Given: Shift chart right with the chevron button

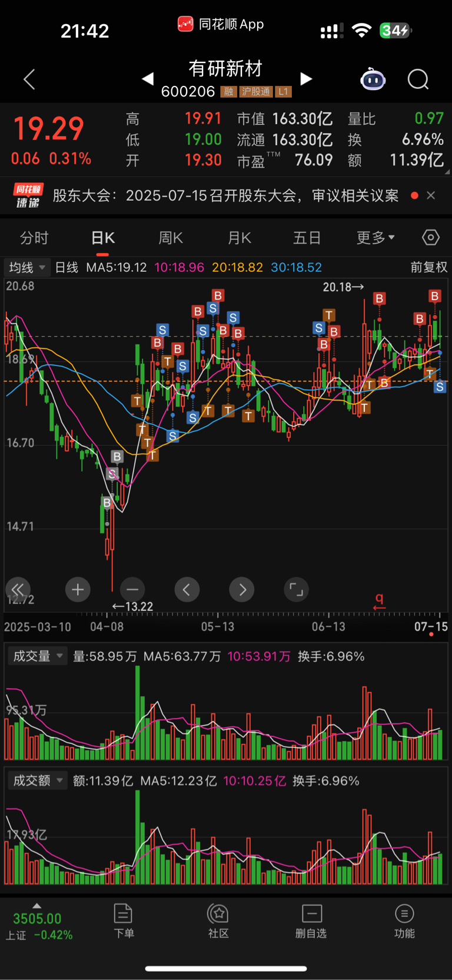Looking at the screenshot, I should (242, 589).
